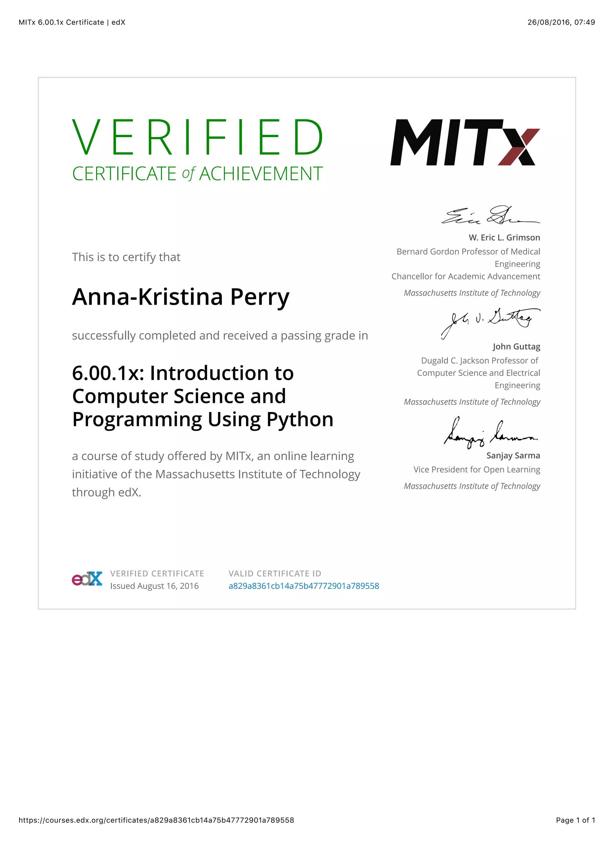This screenshot has height=868, width=614.
Task: Click the print timestamp in header
Action: coord(561,22)
